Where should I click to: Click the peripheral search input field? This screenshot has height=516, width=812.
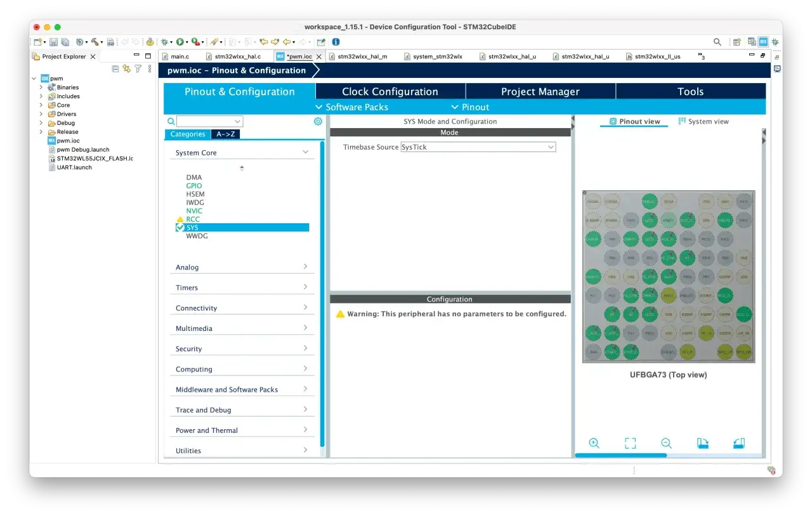click(x=209, y=121)
